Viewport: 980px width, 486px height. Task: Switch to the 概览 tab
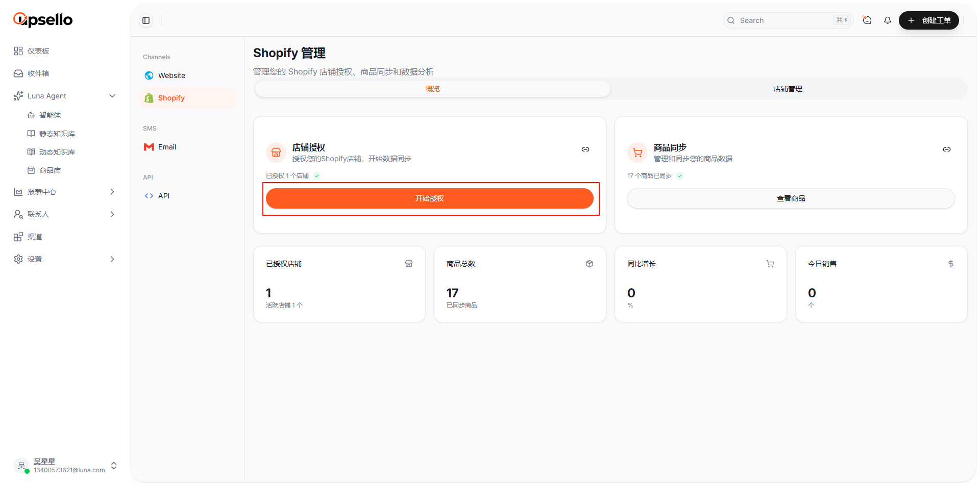coord(433,89)
